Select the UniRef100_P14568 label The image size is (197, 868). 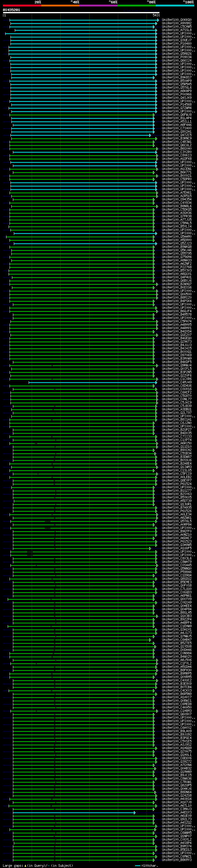tap(176, 104)
